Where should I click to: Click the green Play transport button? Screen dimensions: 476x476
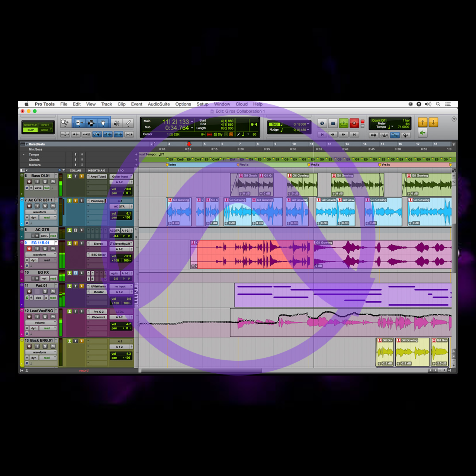(x=343, y=123)
